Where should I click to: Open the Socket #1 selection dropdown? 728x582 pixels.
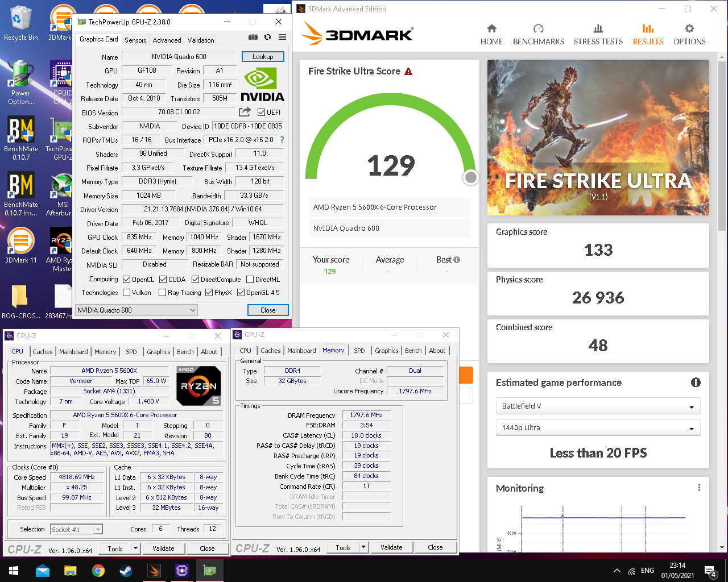click(77, 529)
